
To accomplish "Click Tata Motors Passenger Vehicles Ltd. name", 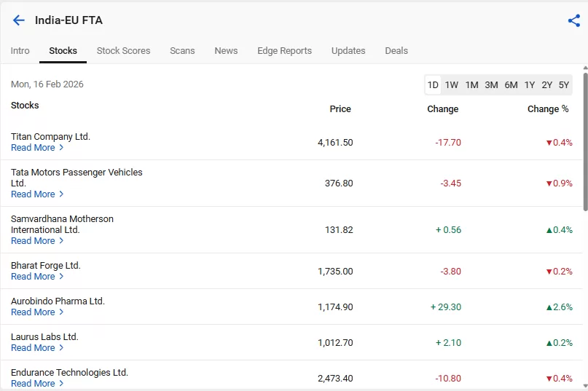I will click(77, 178).
